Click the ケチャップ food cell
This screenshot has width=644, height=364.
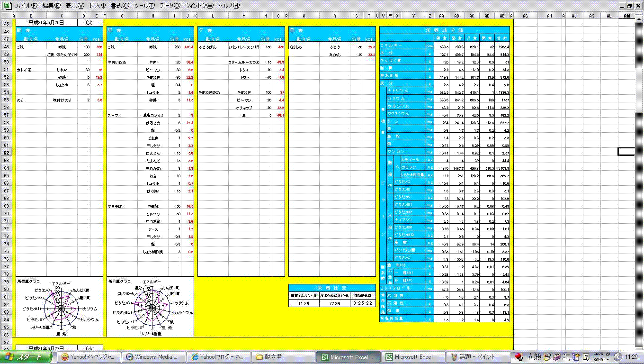(x=244, y=108)
